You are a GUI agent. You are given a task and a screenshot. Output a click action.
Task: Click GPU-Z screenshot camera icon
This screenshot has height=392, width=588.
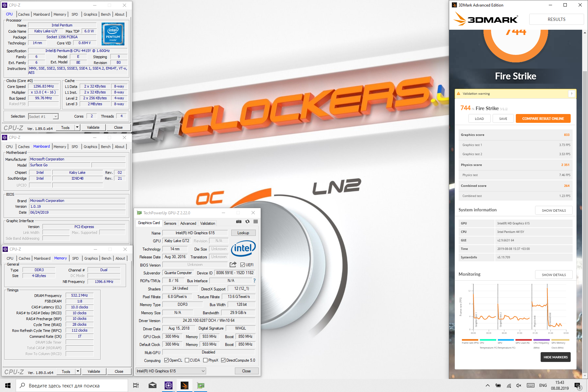tap(239, 221)
